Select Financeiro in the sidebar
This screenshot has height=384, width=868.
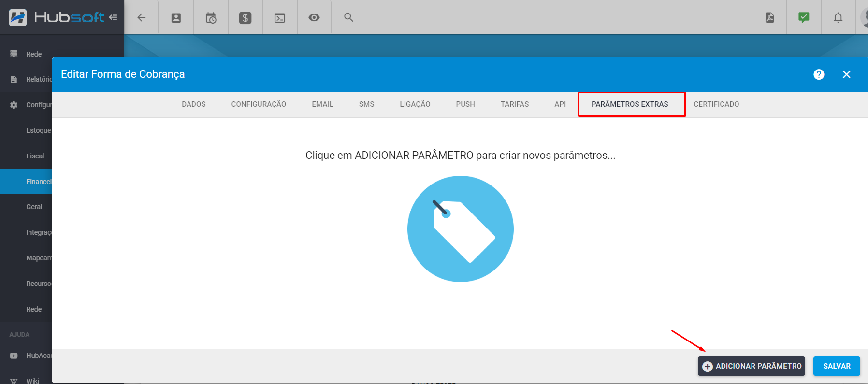[x=26, y=182]
